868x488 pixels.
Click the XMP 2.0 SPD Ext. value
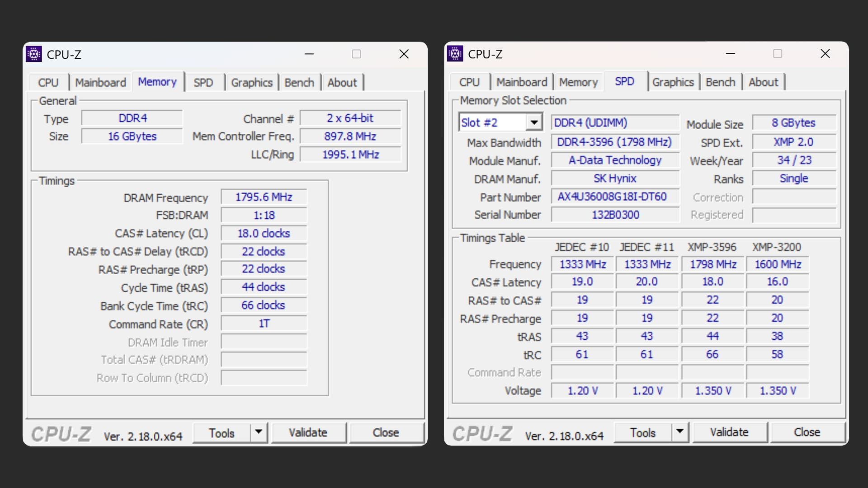(x=794, y=142)
